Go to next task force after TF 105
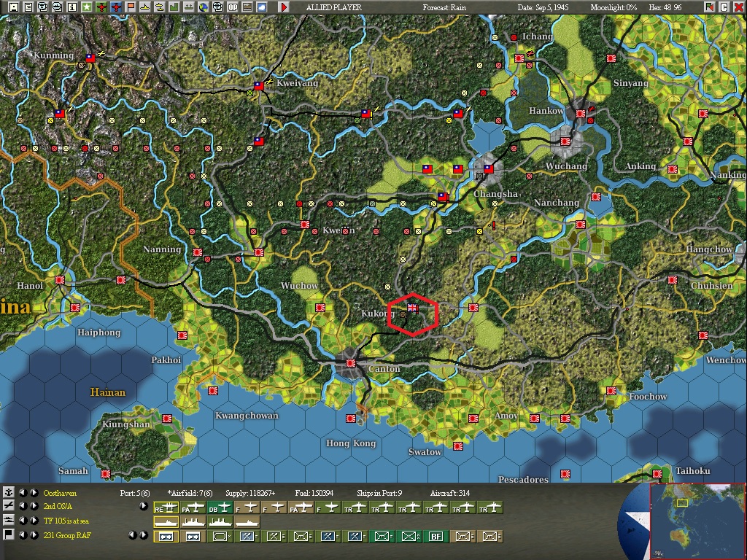Viewport: 747px width, 560px height. [x=34, y=520]
